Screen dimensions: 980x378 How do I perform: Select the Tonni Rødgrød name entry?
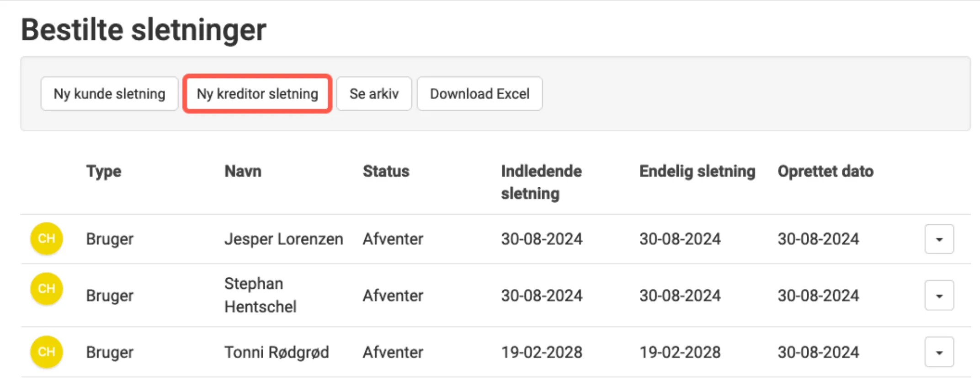(x=277, y=352)
